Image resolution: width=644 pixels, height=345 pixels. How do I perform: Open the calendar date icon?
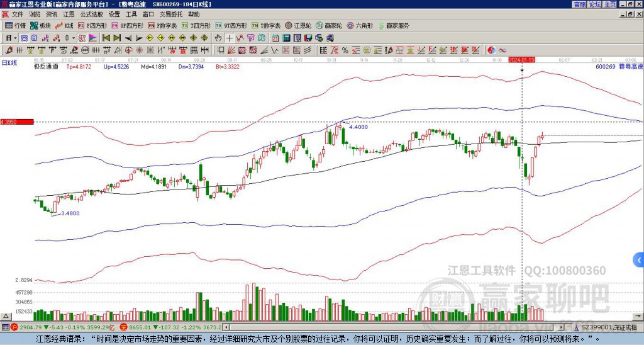click(x=275, y=38)
